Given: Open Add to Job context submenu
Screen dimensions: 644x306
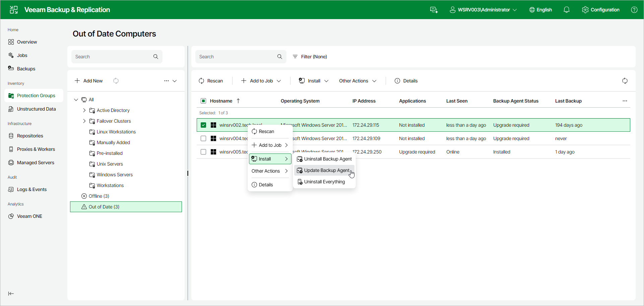Looking at the screenshot, I should click(x=270, y=145).
